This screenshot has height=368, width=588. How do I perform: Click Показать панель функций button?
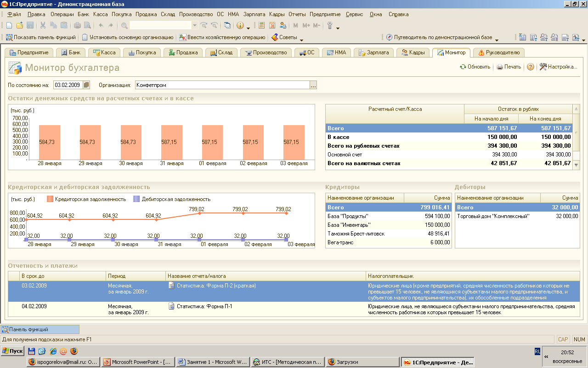(41, 37)
